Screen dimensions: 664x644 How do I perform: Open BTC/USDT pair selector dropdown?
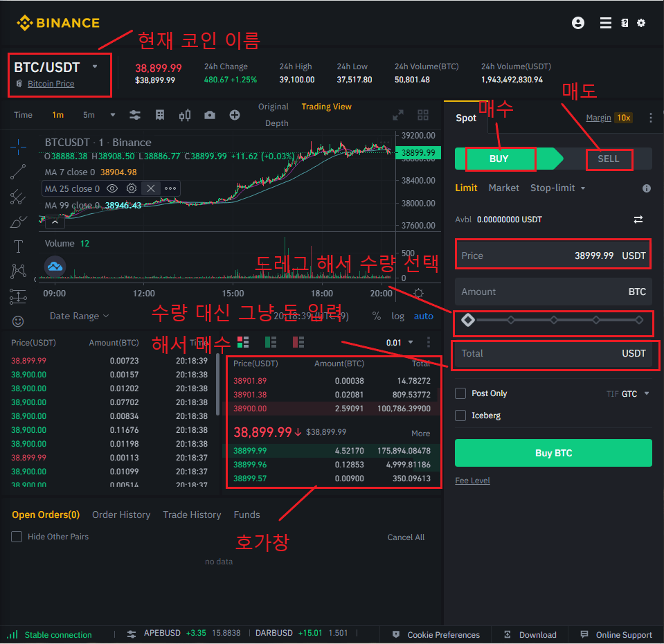pyautogui.click(x=96, y=66)
